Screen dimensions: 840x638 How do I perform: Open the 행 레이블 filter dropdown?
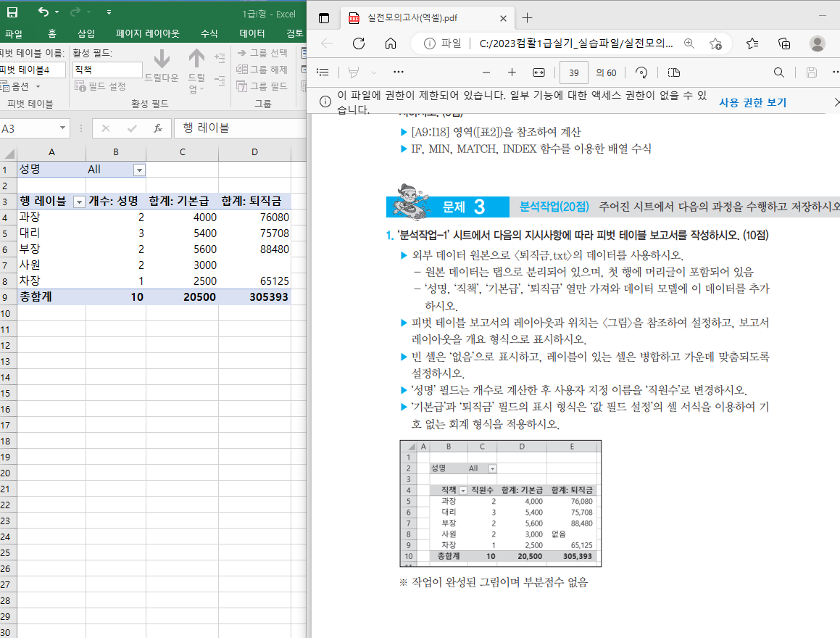(x=80, y=202)
